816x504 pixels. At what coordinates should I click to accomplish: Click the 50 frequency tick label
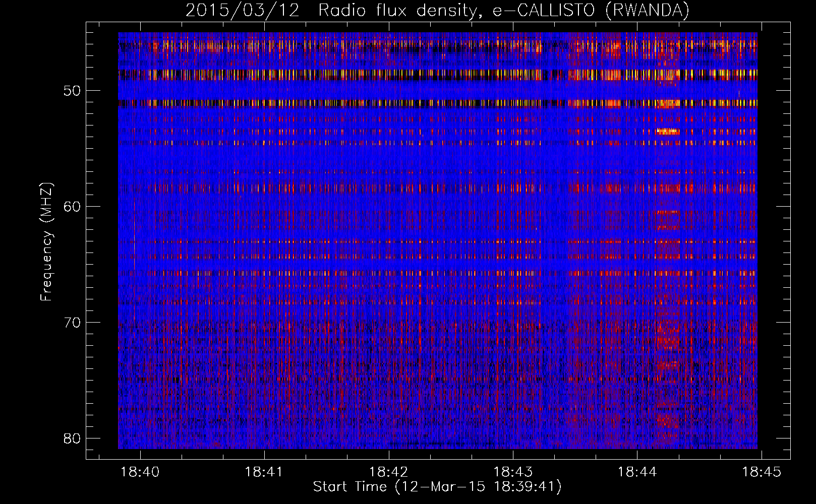pyautogui.click(x=73, y=91)
